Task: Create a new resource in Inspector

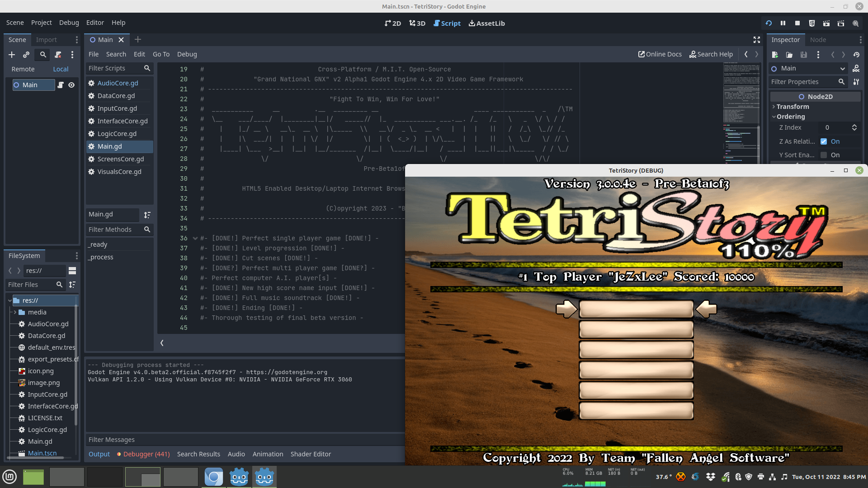Action: pyautogui.click(x=775, y=55)
